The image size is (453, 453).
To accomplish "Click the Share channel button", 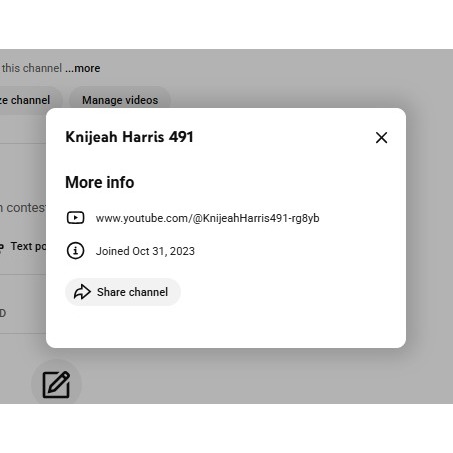I will pos(123,292).
